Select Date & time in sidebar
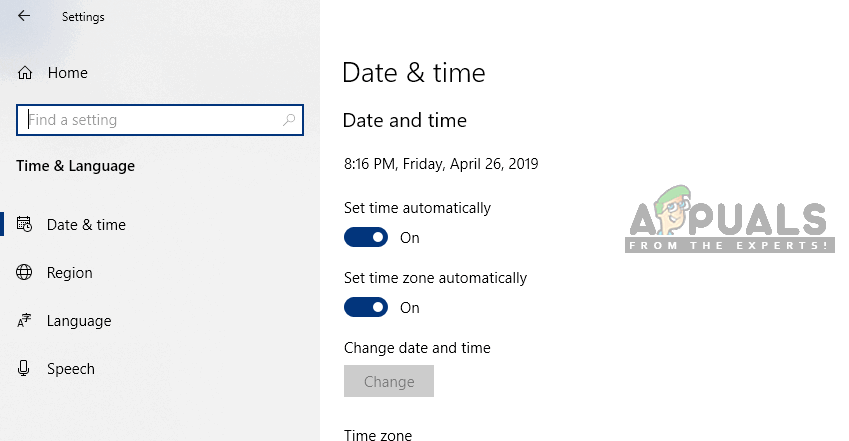 86,225
